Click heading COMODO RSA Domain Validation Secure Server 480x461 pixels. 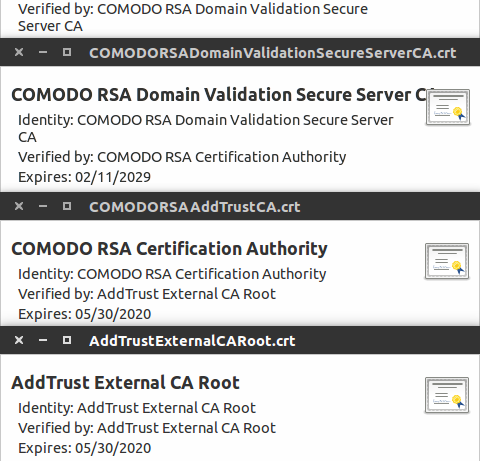click(218, 95)
